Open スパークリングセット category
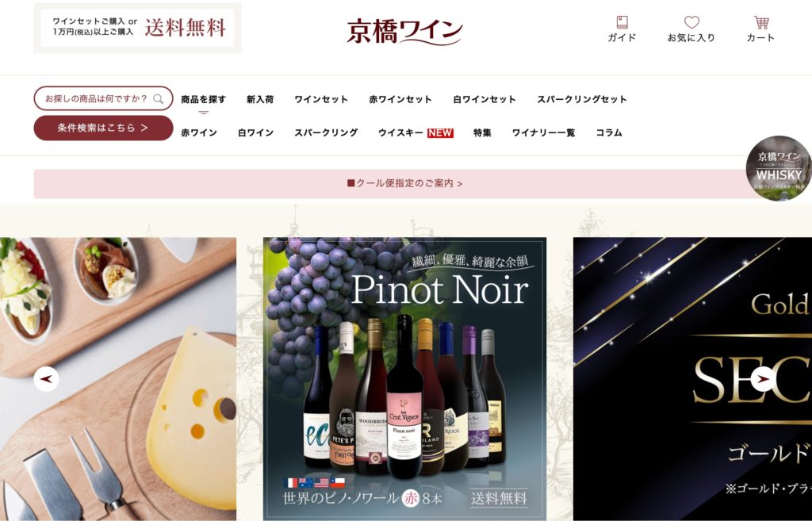The image size is (812, 521). (582, 99)
